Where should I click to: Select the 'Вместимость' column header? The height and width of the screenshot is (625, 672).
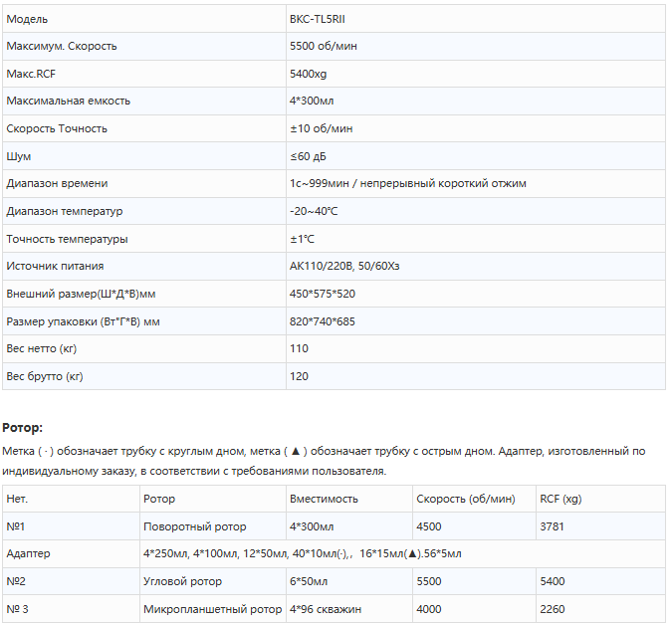click(x=324, y=499)
